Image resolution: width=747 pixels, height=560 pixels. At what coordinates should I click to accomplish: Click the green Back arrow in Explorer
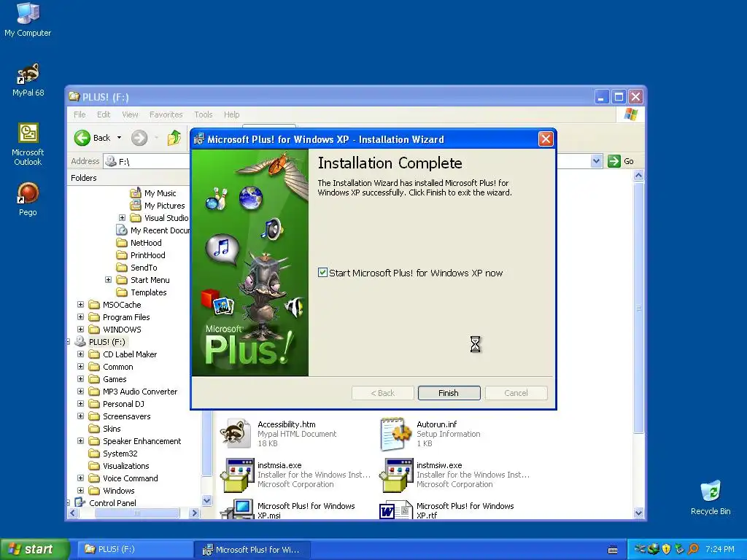tap(82, 138)
